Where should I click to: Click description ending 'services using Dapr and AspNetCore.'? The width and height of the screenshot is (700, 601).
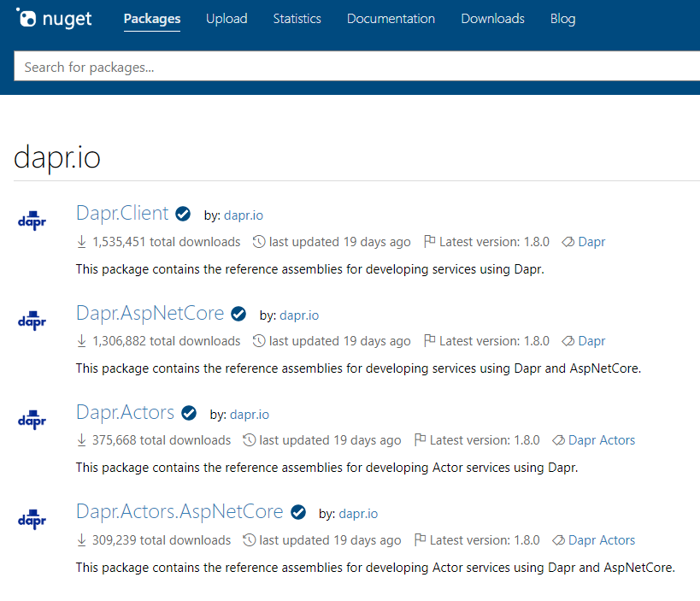tap(358, 368)
